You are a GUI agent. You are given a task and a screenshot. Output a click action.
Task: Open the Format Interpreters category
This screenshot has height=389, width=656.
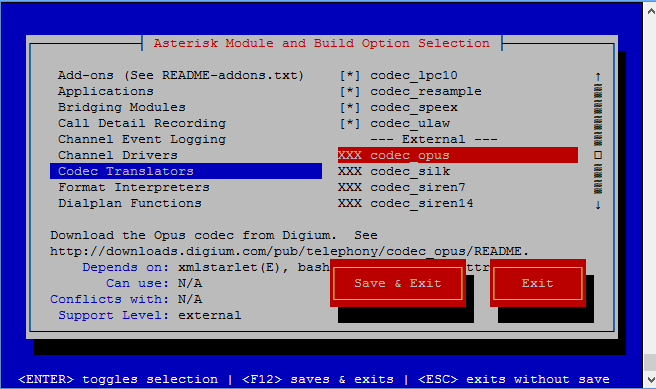pyautogui.click(x=134, y=187)
